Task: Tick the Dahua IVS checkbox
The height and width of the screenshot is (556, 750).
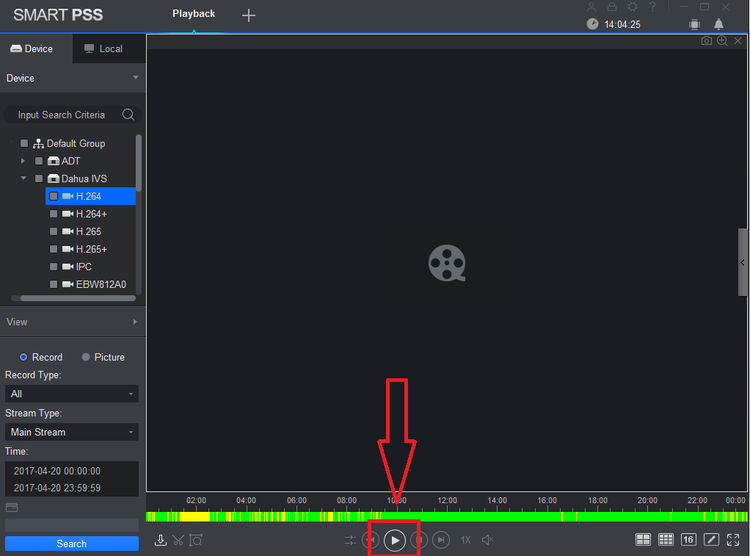Action: [39, 178]
